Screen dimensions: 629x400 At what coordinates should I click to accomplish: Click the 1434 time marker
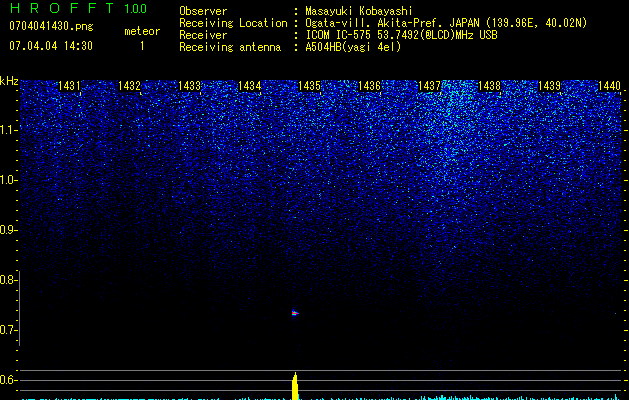(x=250, y=86)
